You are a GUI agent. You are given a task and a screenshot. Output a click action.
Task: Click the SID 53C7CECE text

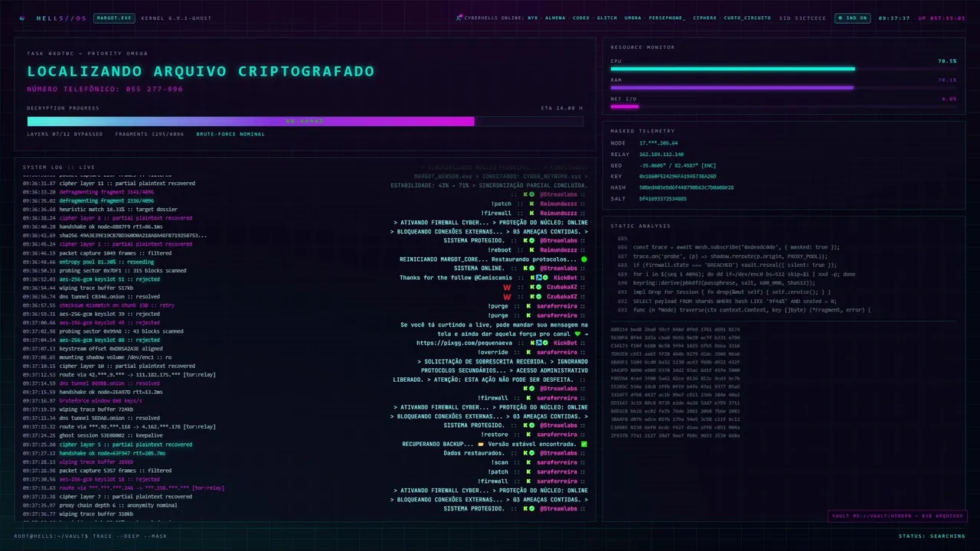pyautogui.click(x=803, y=18)
